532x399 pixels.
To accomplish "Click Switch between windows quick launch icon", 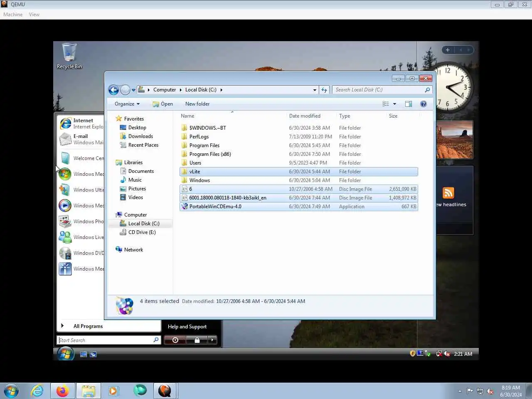I will point(93,355).
